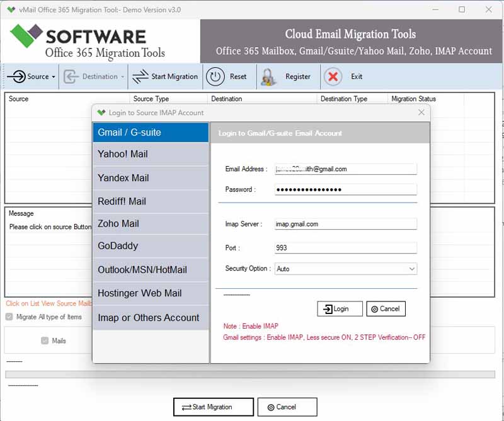Click the Reset power icon
The image size is (504, 421).
click(x=215, y=76)
